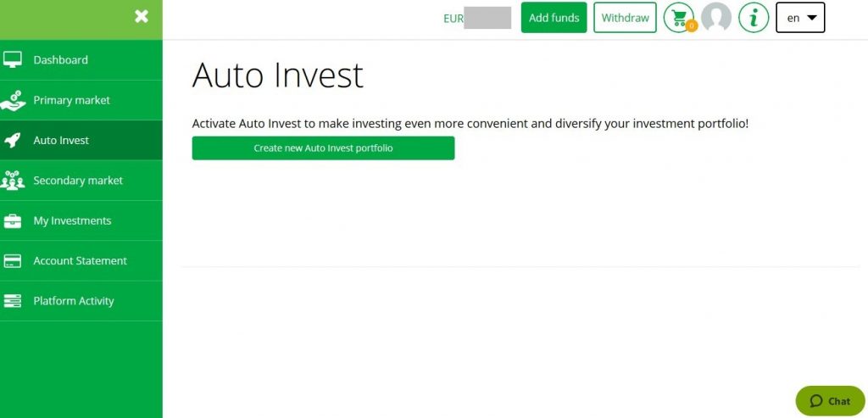Go to Dashboard in the sidebar

61,60
